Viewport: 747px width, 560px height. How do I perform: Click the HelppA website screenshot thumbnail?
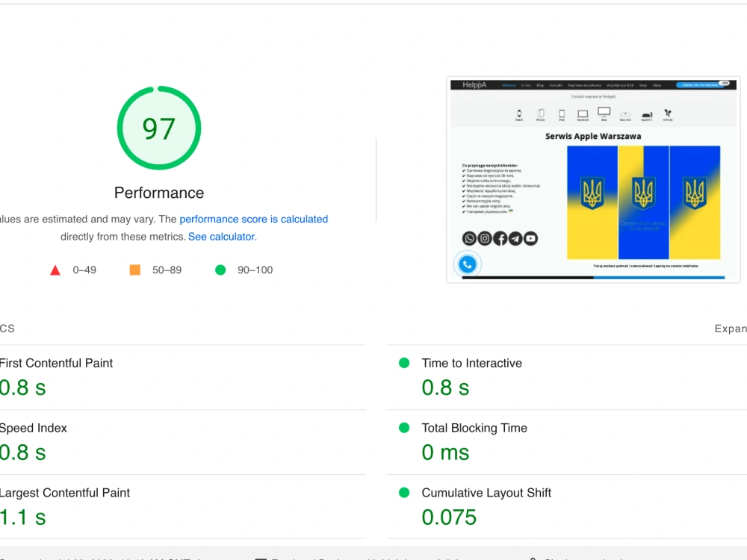click(593, 179)
